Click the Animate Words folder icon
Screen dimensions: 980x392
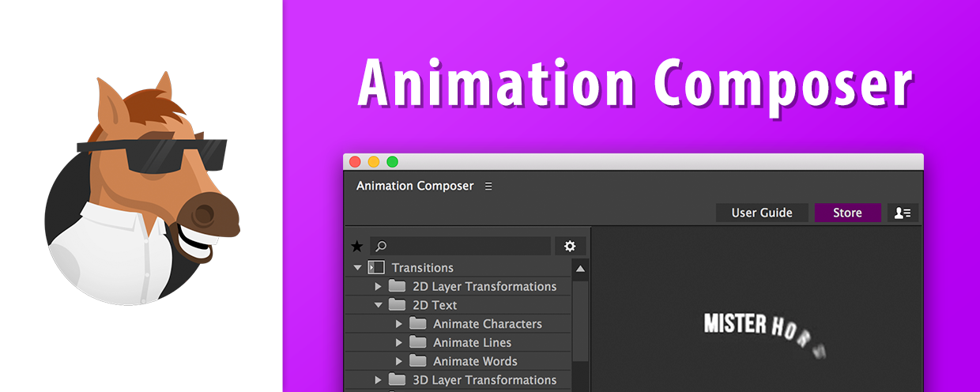[x=417, y=361]
